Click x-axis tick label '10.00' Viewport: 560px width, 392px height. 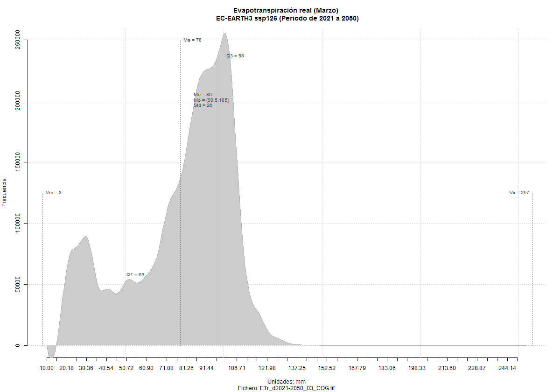[47, 368]
